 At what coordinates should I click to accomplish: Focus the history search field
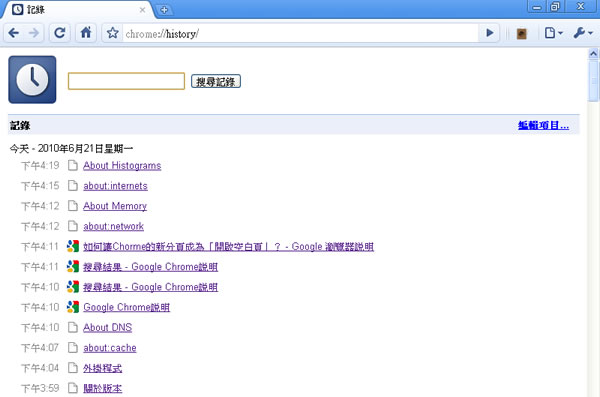click(126, 81)
